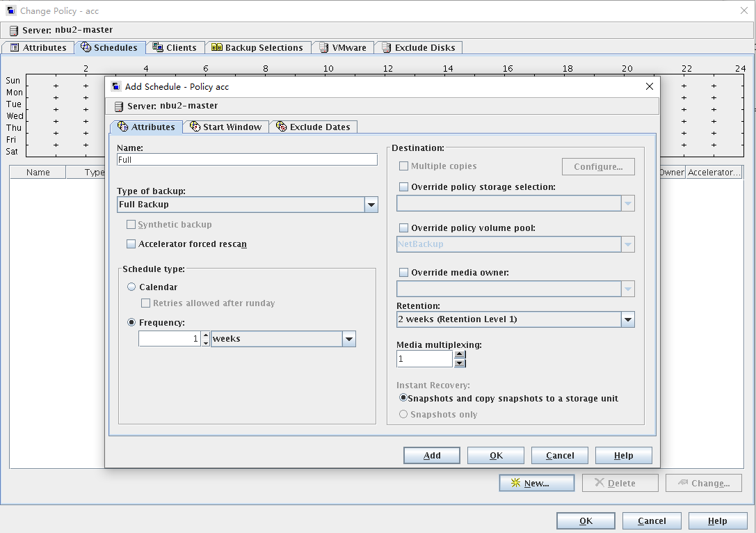The width and height of the screenshot is (756, 533).
Task: Expand the Retention level dropdown
Action: click(x=628, y=319)
